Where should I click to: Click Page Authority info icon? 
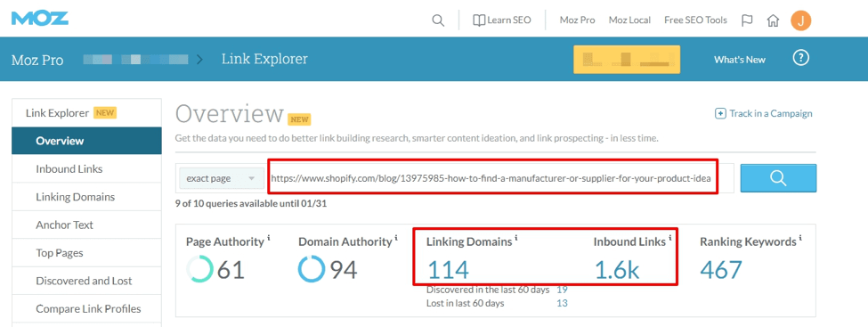click(269, 238)
